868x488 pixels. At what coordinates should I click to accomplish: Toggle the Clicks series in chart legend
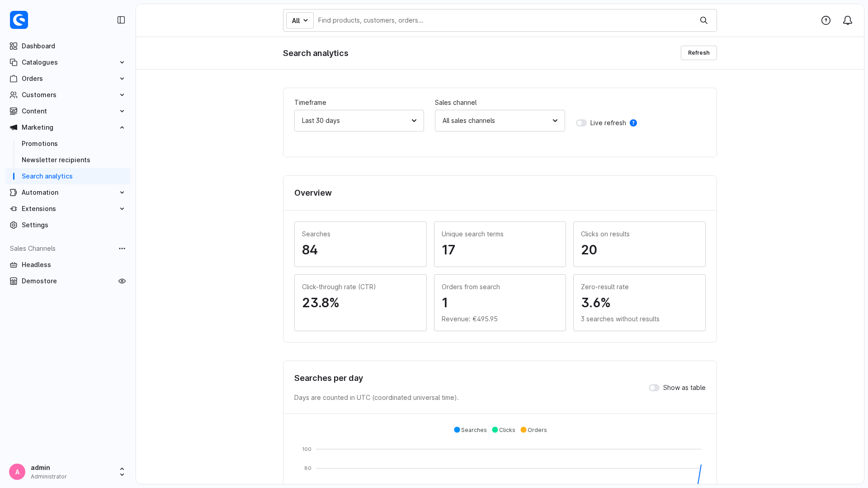click(504, 430)
